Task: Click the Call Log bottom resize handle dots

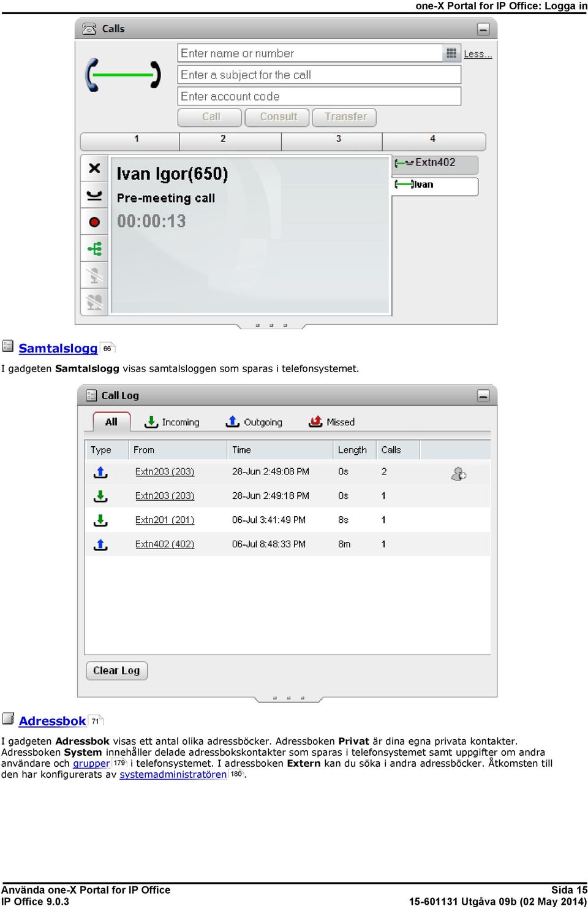Action: [x=288, y=698]
